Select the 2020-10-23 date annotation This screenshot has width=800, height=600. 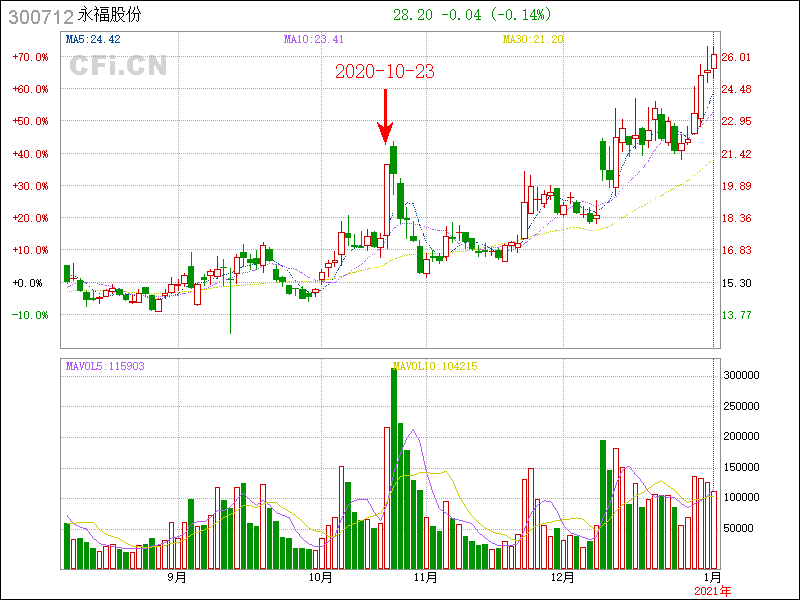384,72
